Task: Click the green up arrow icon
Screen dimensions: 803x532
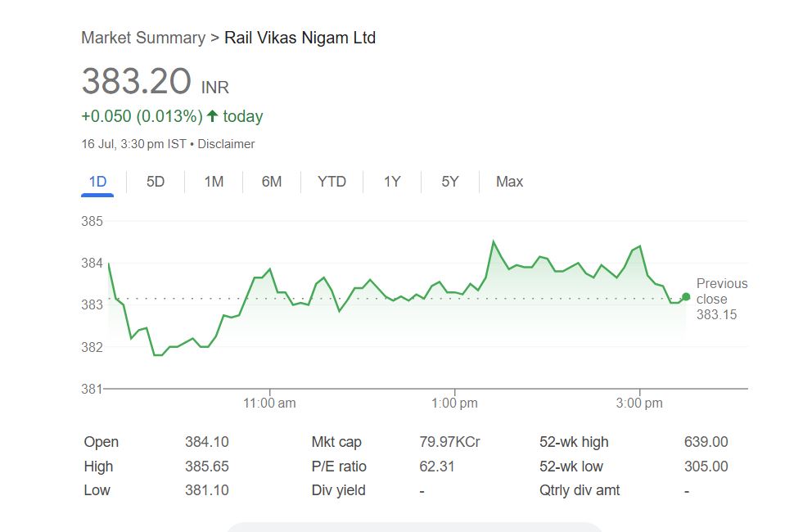Action: [x=213, y=116]
